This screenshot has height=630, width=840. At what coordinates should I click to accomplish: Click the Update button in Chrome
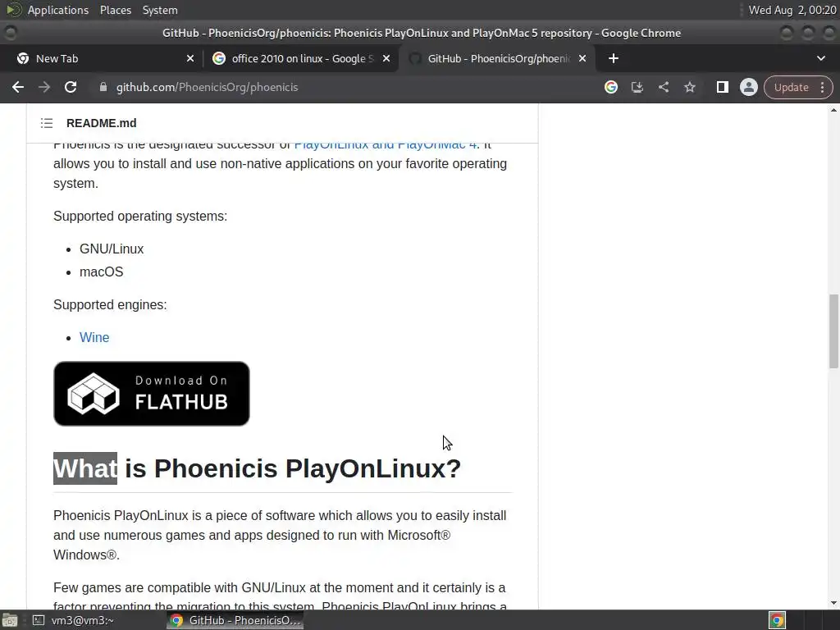792,87
